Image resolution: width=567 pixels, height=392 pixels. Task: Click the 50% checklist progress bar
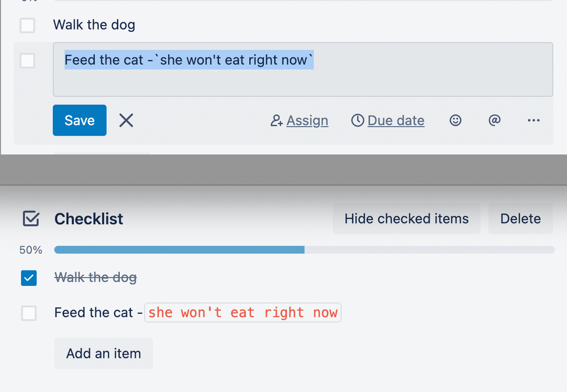(304, 250)
